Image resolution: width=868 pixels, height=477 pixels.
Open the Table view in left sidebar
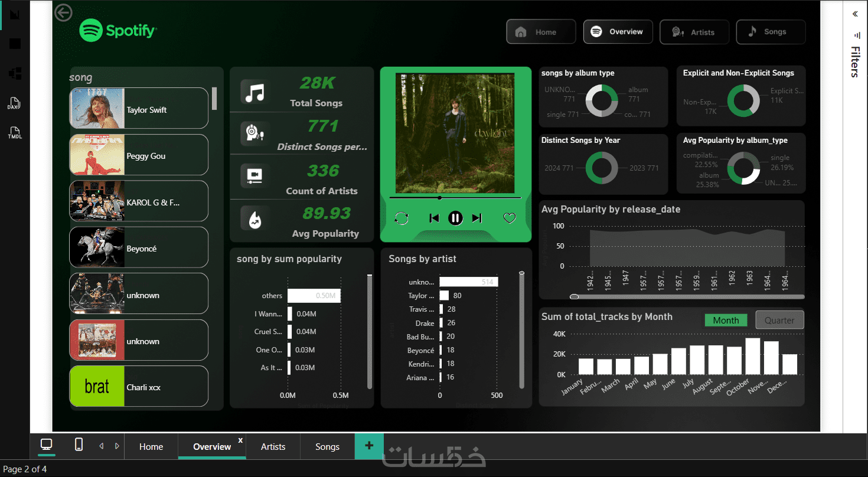(15, 44)
